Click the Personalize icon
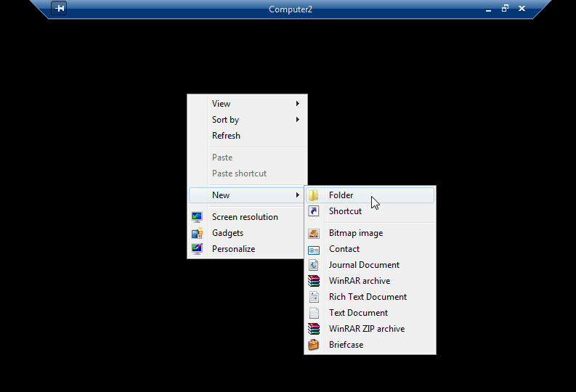The image size is (576, 392). click(x=197, y=249)
